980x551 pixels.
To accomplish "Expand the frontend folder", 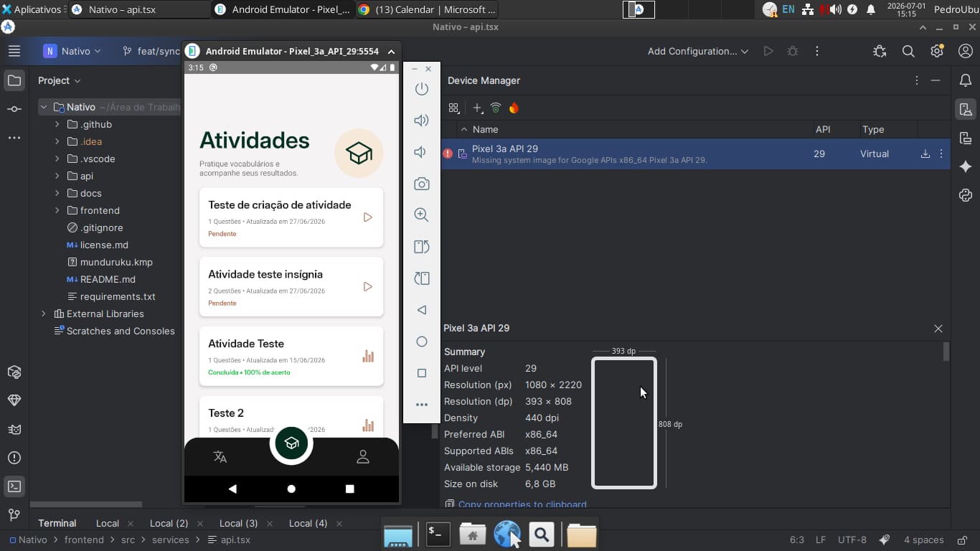I will click(x=57, y=210).
